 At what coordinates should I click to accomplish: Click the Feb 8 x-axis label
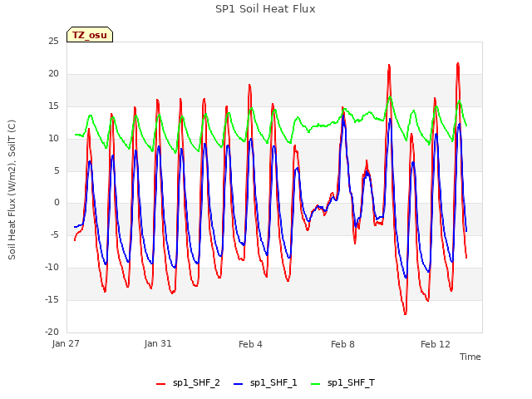tap(342, 344)
